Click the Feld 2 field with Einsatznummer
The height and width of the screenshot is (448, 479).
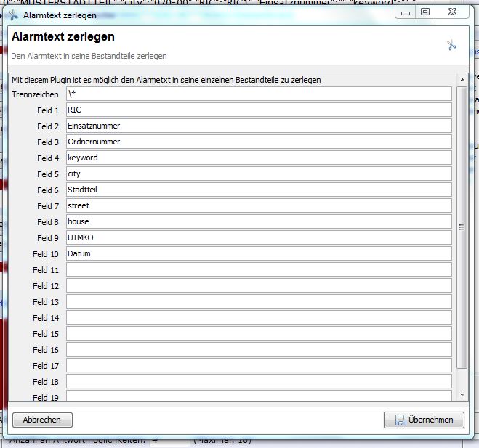[x=259, y=126]
